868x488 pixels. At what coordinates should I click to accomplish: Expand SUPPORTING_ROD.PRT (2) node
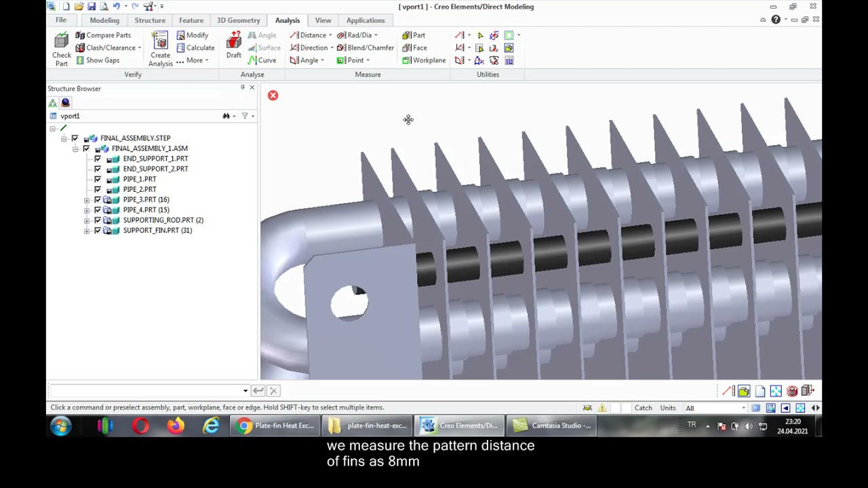pyautogui.click(x=87, y=220)
